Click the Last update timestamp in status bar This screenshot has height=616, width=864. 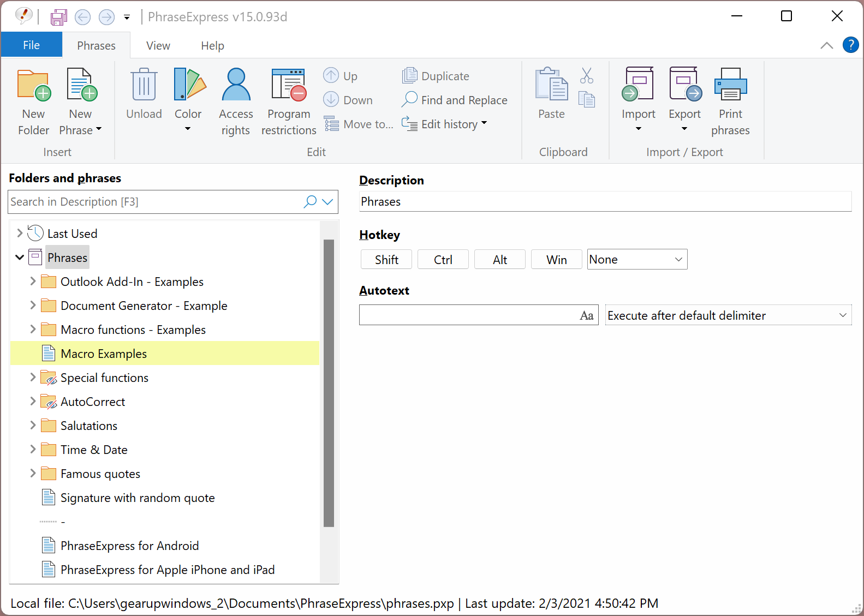[x=562, y=603]
